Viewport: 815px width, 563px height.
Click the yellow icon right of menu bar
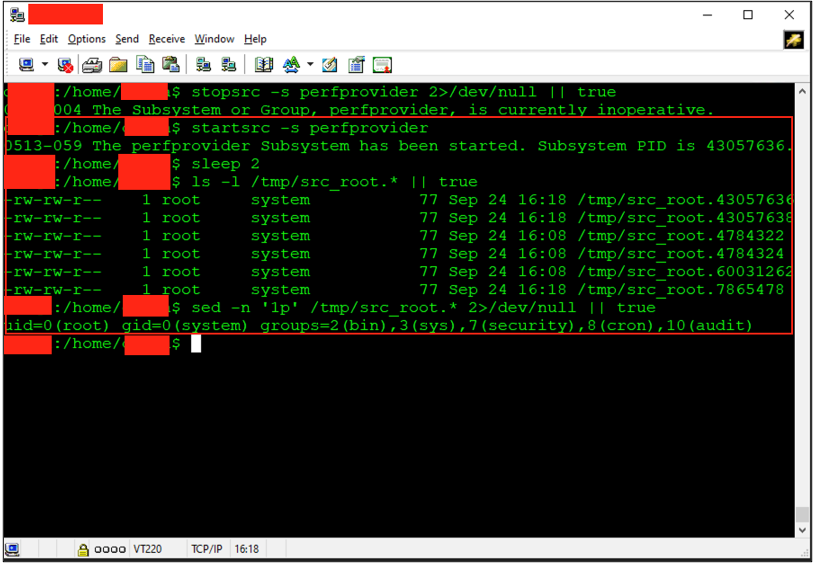click(x=793, y=39)
